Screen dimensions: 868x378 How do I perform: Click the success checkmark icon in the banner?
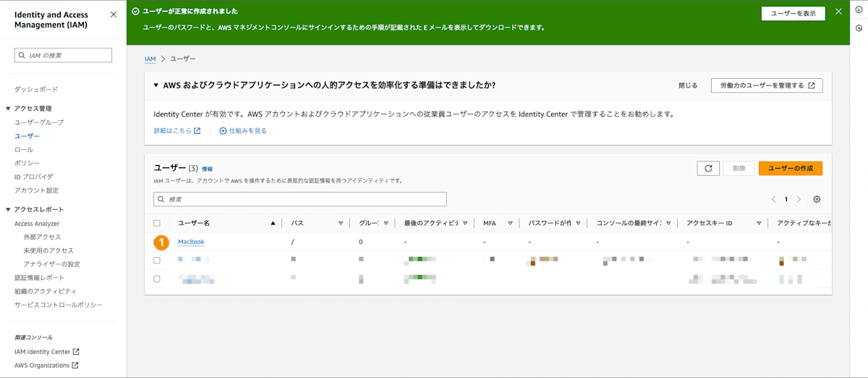(x=135, y=12)
